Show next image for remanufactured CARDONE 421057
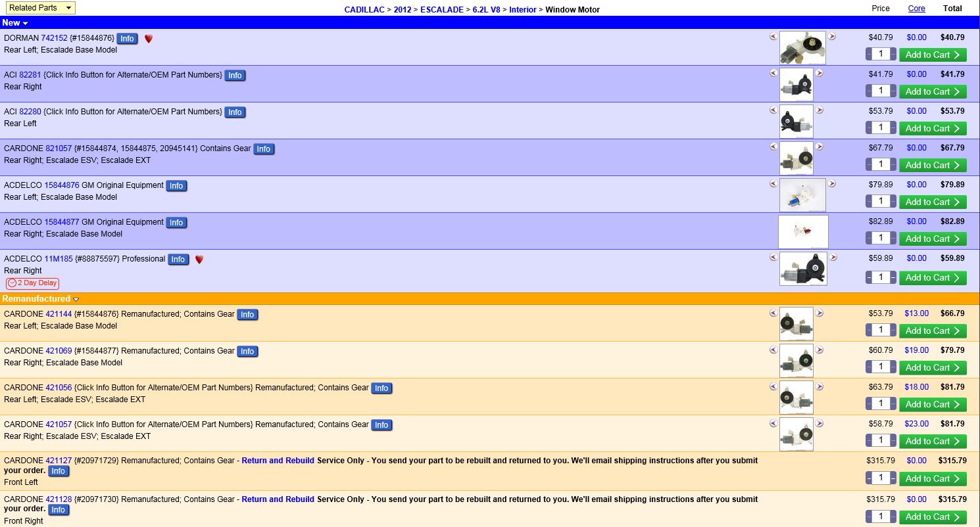Image resolution: width=980 pixels, height=527 pixels. pyautogui.click(x=820, y=423)
